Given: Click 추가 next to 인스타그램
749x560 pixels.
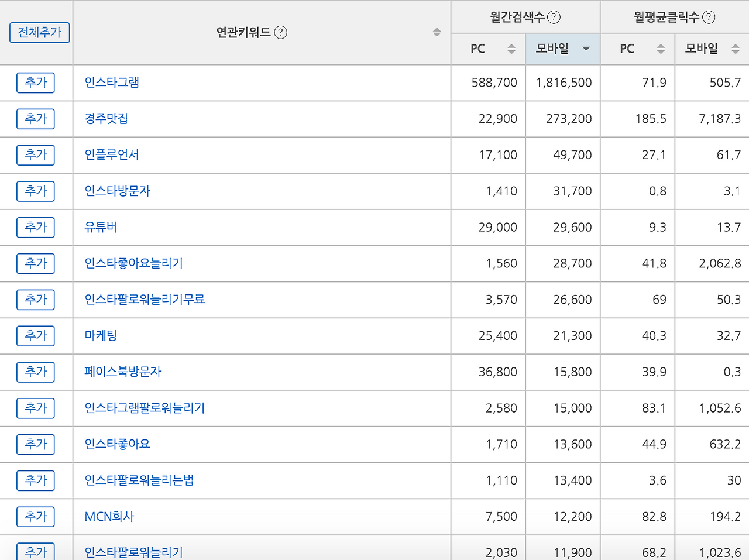Looking at the screenshot, I should 36,83.
